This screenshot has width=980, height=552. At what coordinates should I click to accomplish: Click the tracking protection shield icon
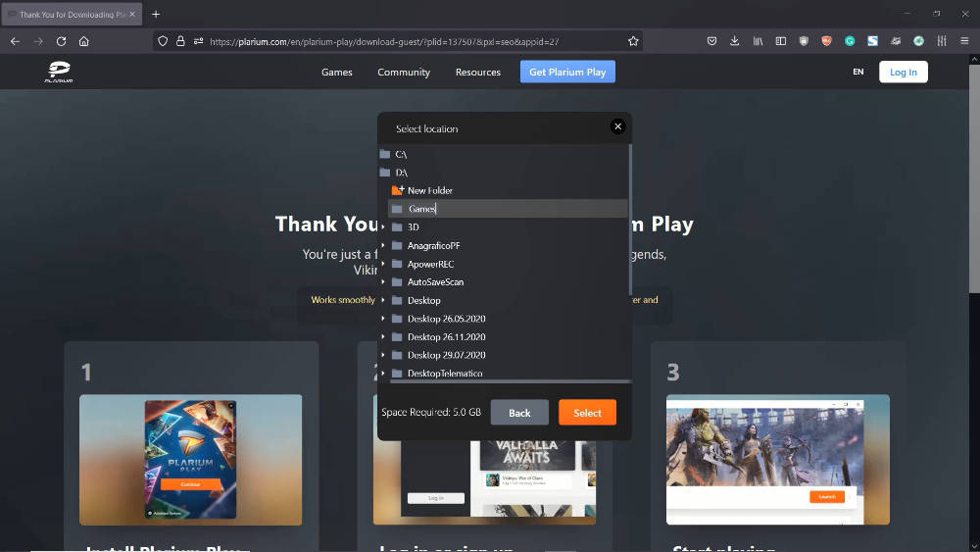click(x=163, y=41)
